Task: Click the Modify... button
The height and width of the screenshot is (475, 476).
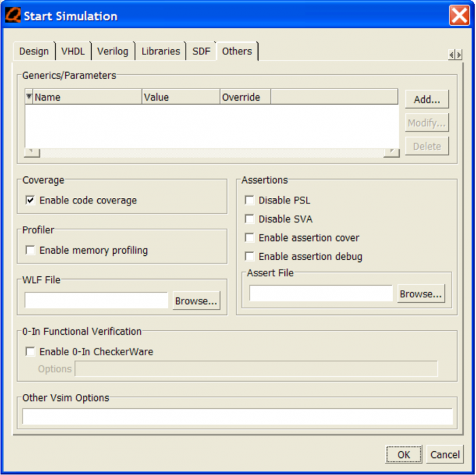Action: tap(427, 122)
